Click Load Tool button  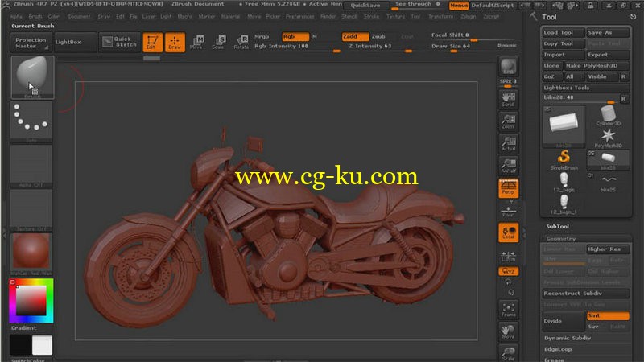pyautogui.click(x=563, y=32)
